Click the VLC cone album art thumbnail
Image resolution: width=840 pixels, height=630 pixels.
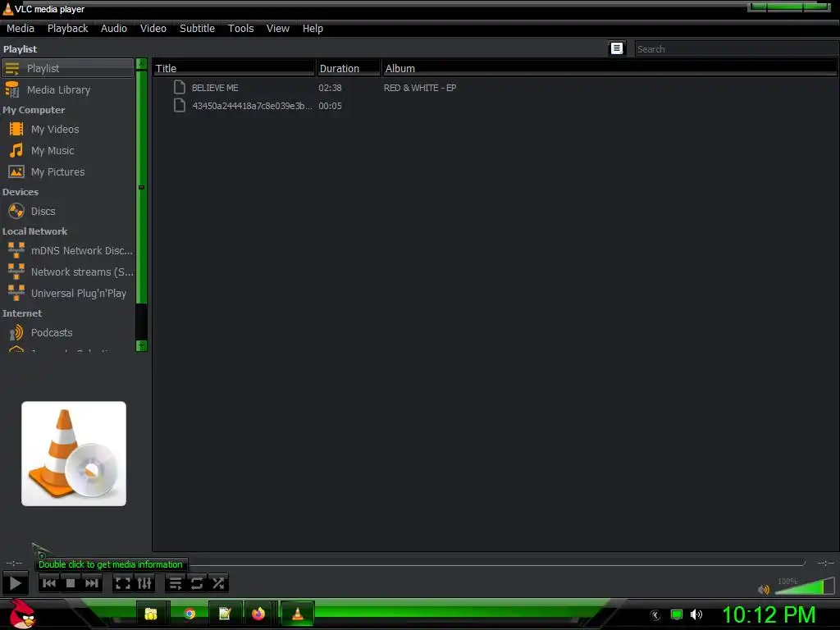click(x=74, y=454)
